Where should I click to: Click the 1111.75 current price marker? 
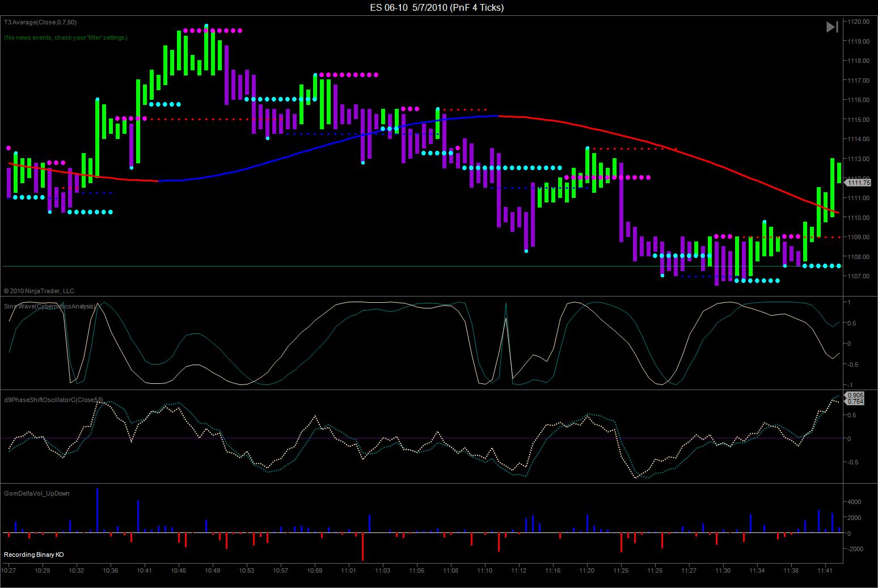pyautogui.click(x=860, y=183)
